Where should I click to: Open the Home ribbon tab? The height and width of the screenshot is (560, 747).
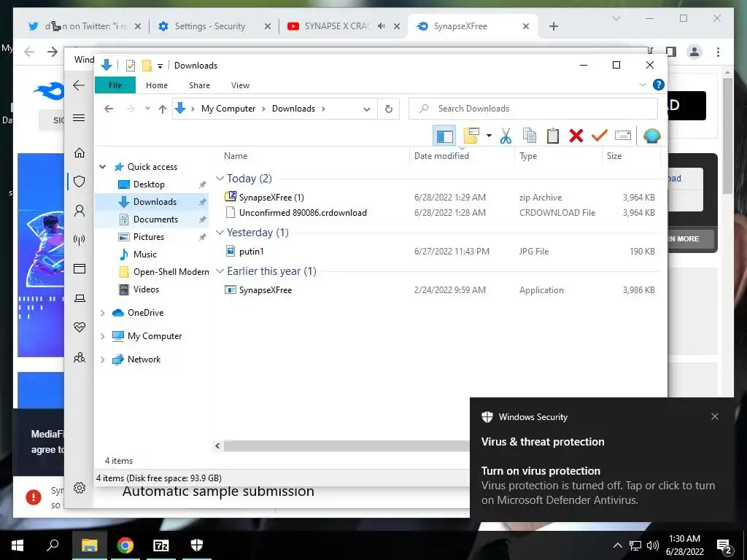[x=157, y=85]
